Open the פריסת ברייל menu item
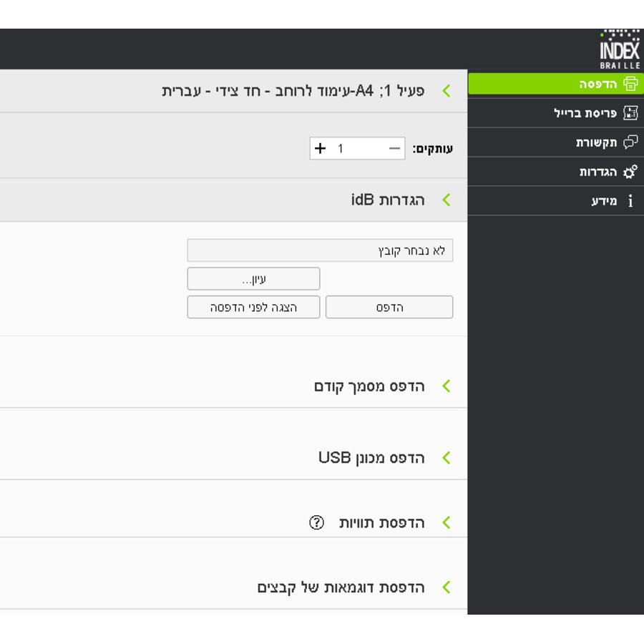 click(x=585, y=113)
